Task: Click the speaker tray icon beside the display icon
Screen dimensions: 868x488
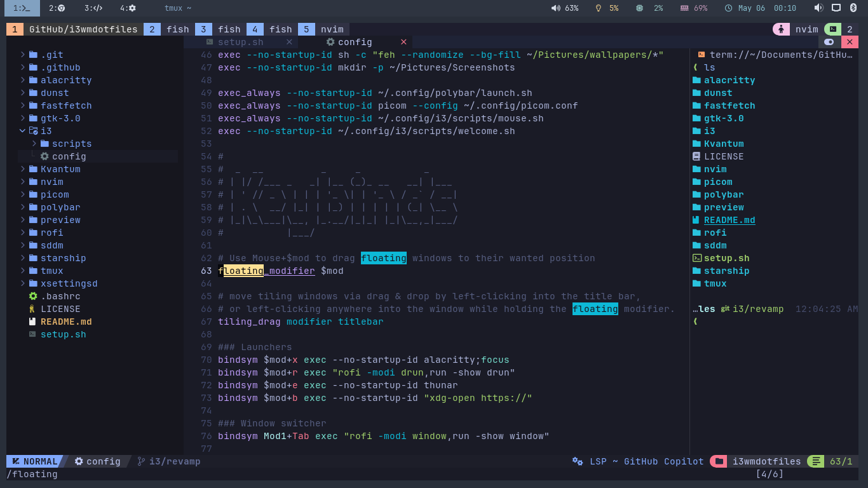Action: click(818, 8)
